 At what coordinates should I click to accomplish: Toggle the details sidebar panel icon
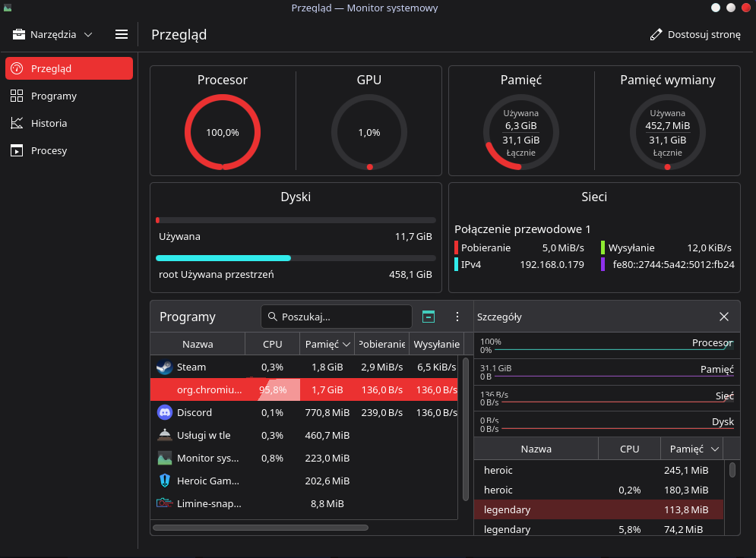tap(428, 317)
